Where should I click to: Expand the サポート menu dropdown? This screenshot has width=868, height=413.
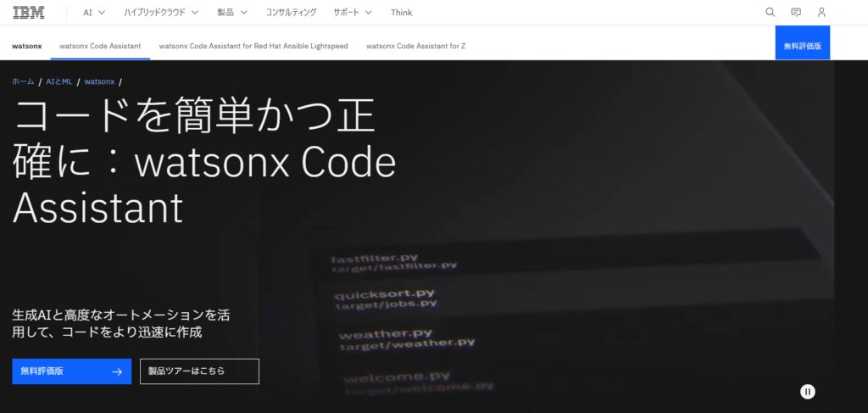pyautogui.click(x=353, y=12)
